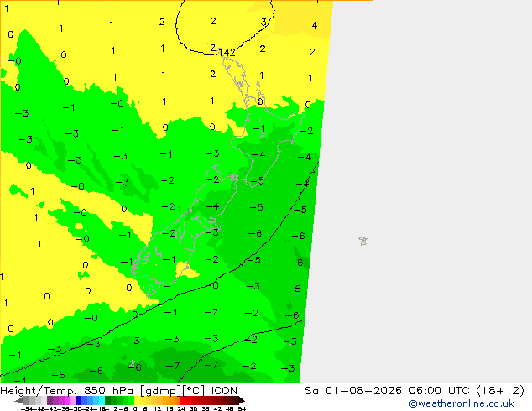Image resolution: width=532 pixels, height=411 pixels.
Task: Click the '54' label under the color scale
Action: pos(242,408)
